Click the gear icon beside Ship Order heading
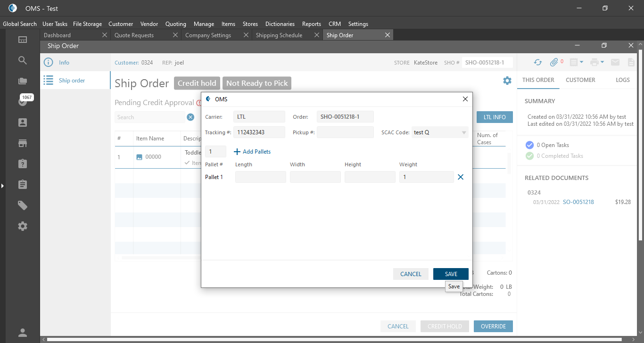 [507, 81]
